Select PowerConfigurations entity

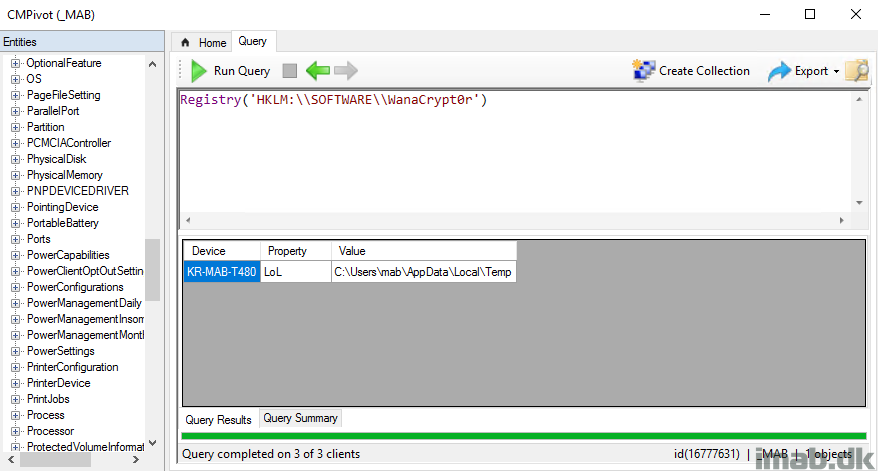point(75,287)
